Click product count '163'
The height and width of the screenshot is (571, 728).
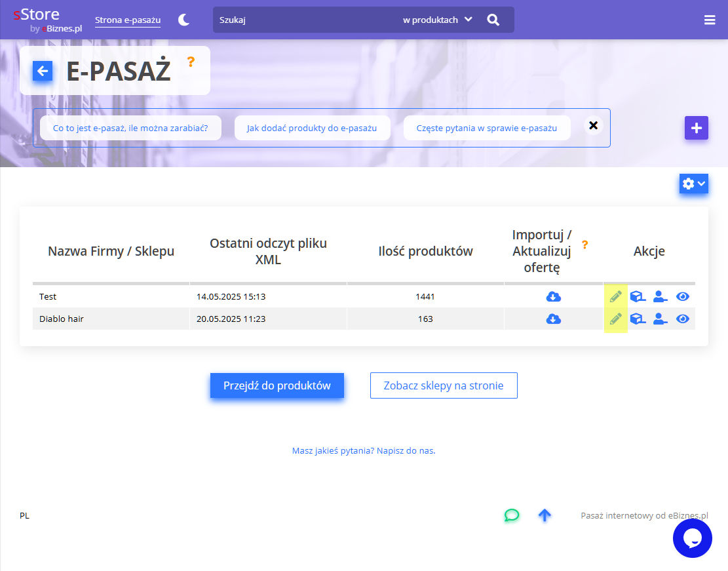[x=425, y=319]
